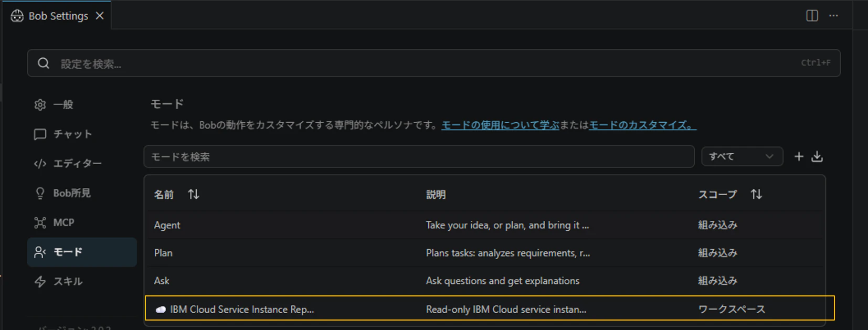Sort modes by スコープ column arrows
The height and width of the screenshot is (330, 868).
[756, 194]
